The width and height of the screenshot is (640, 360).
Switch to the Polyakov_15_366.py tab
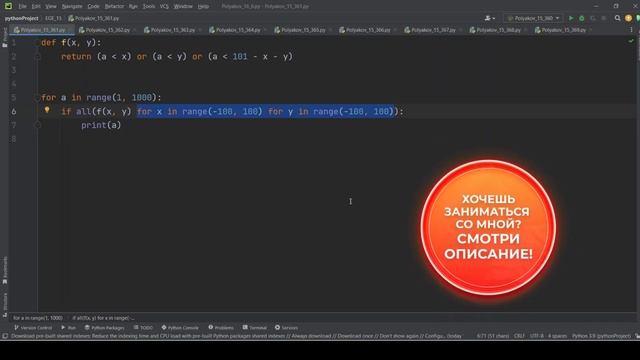(368, 30)
